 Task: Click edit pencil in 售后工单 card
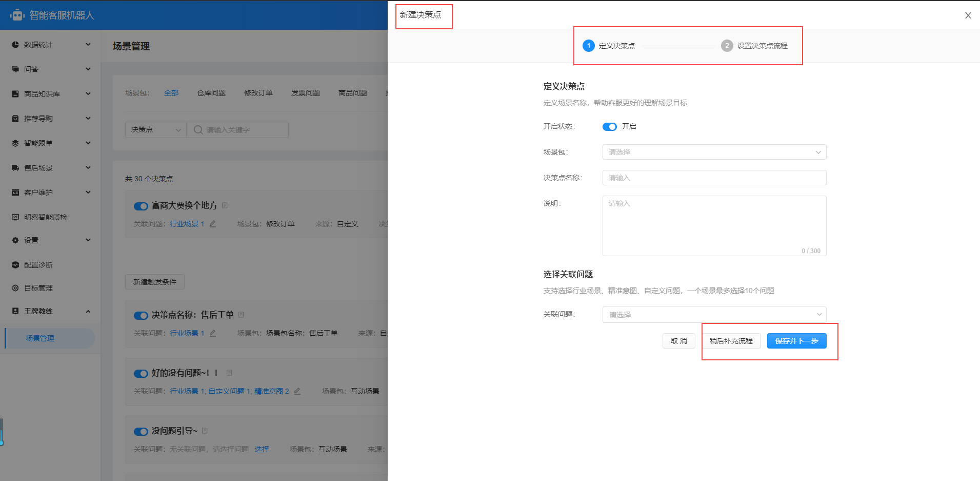click(x=213, y=333)
